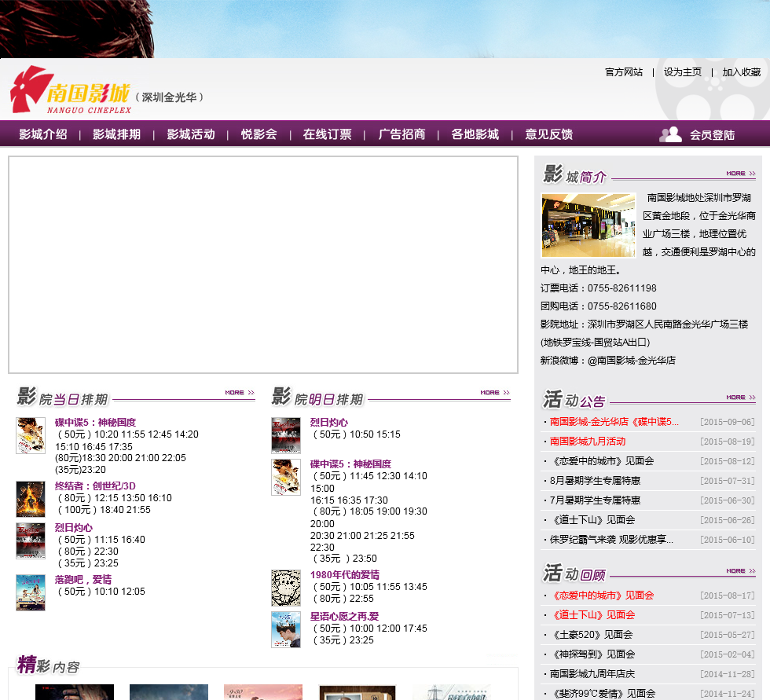Click booking phone 订票电话：0755-82611198 text
The width and height of the screenshot is (770, 700).
point(599,288)
